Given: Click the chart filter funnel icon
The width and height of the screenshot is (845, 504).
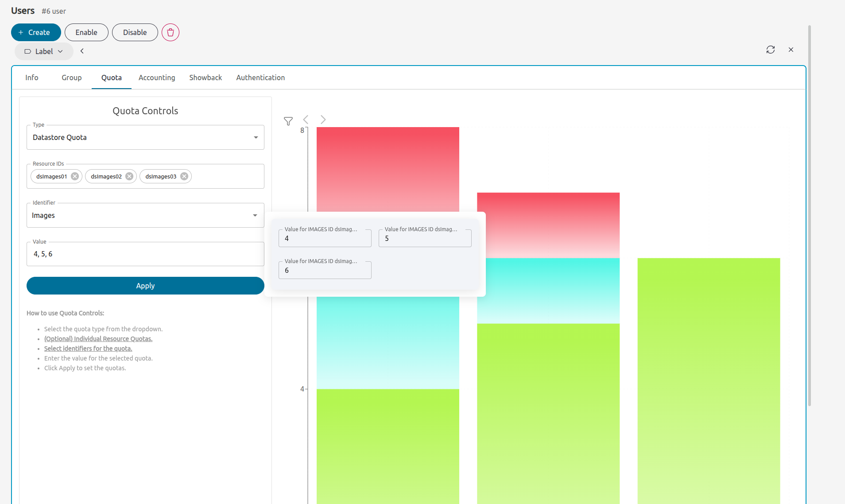Looking at the screenshot, I should [x=288, y=121].
